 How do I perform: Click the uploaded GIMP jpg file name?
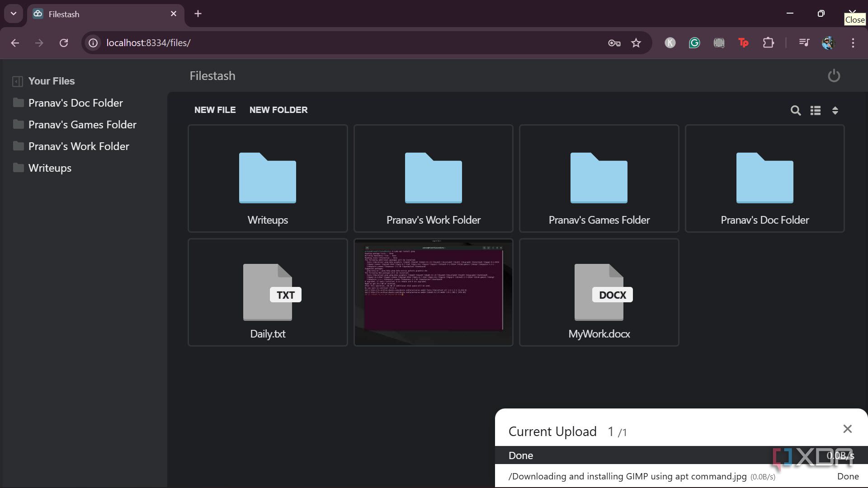(x=627, y=476)
